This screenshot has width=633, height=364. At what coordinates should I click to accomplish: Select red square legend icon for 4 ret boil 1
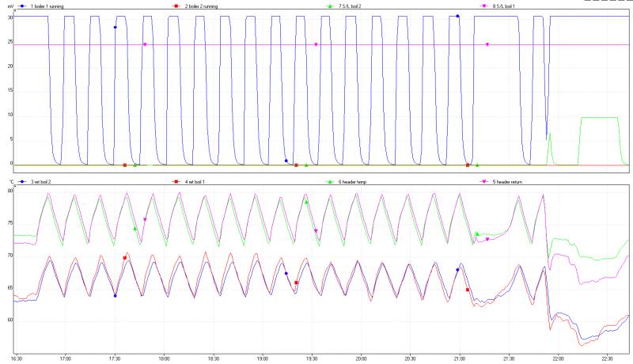174,181
